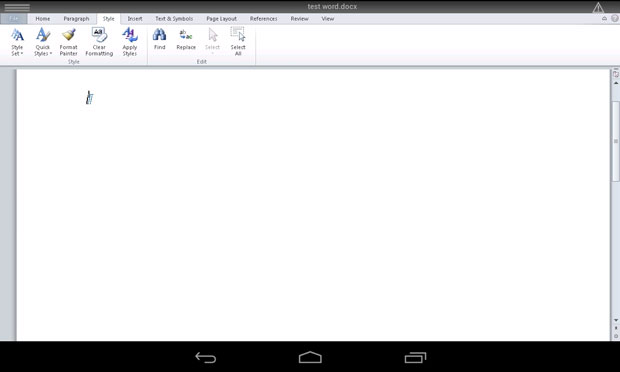Open the References tab

pos(263,19)
